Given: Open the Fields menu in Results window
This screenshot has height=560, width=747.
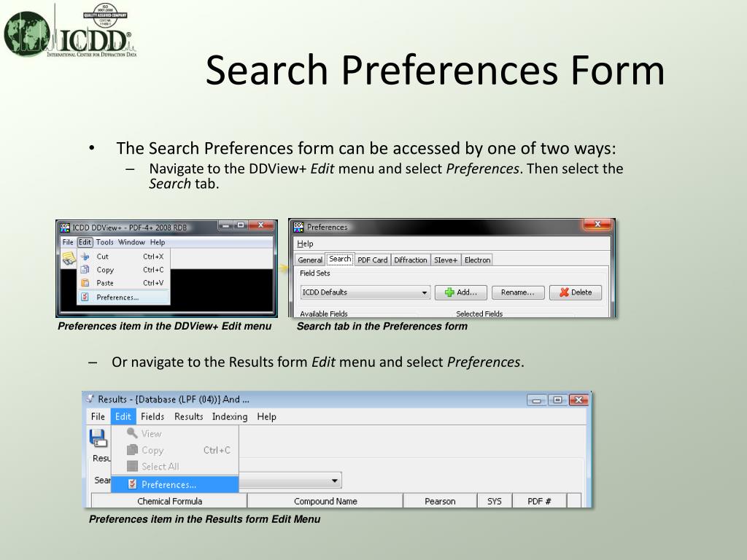Looking at the screenshot, I should pos(152,416).
